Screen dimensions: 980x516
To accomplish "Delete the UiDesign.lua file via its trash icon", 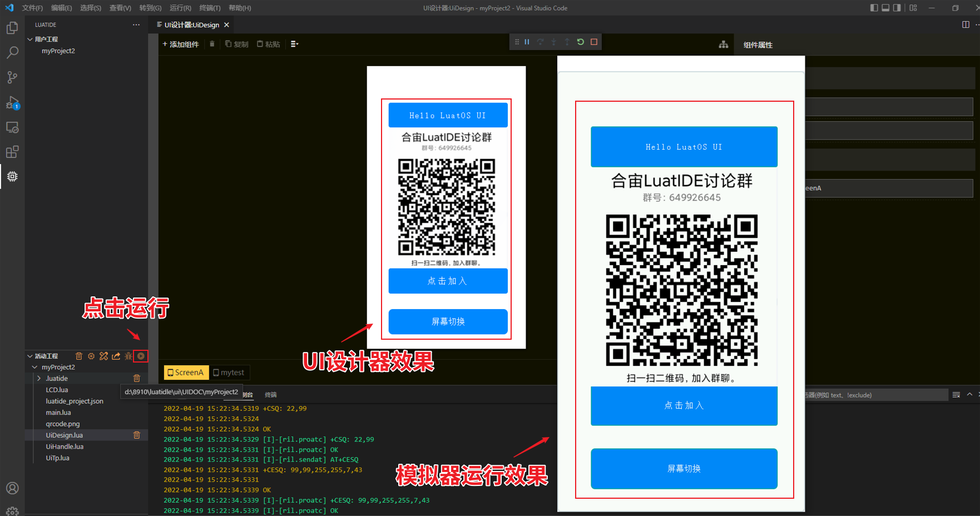I will [x=137, y=435].
